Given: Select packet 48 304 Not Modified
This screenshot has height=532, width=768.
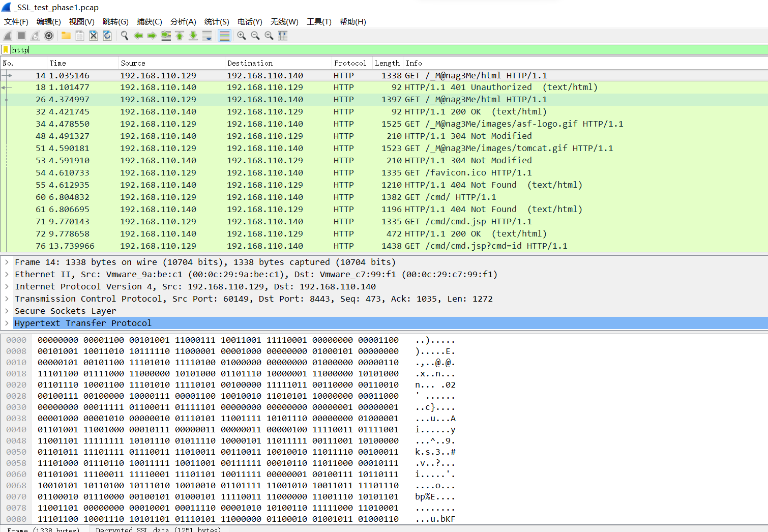Looking at the screenshot, I should click(x=384, y=136).
